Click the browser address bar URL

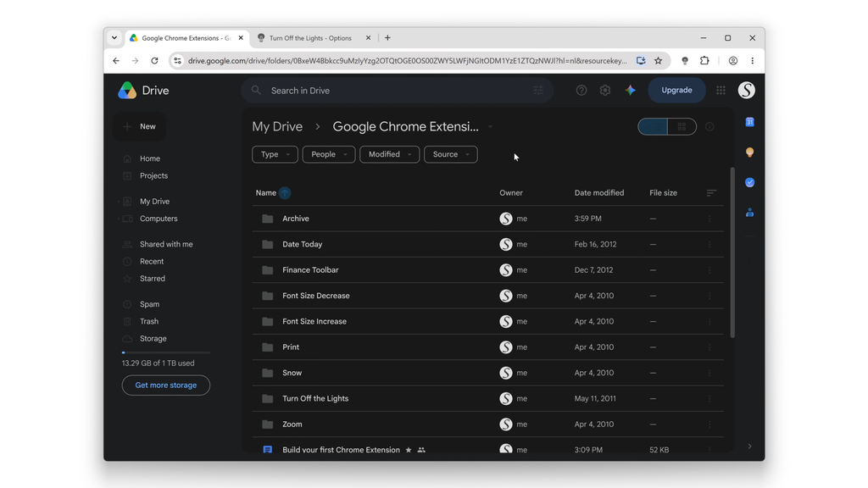coord(408,61)
